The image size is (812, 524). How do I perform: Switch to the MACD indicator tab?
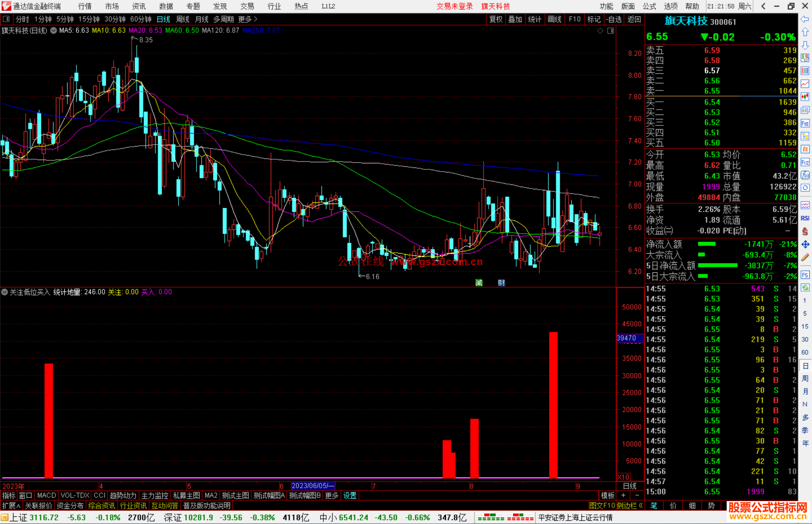point(46,495)
